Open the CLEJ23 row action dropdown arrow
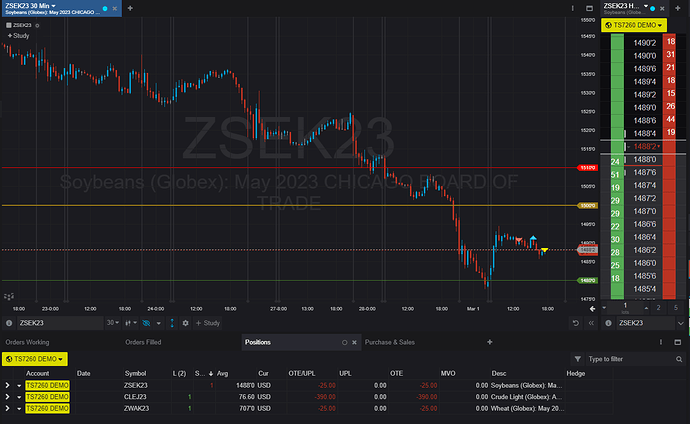Screen dimensions: 690x424 19,397
